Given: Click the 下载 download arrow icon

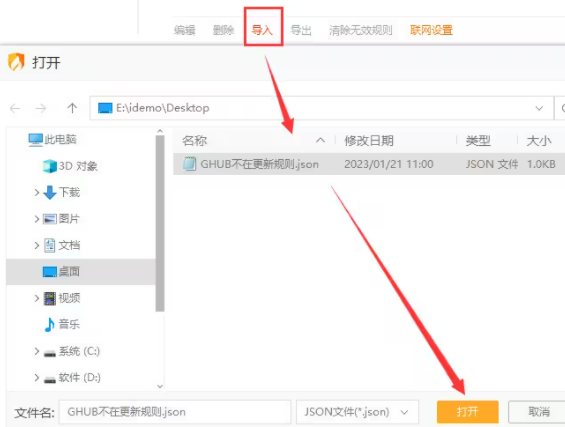Looking at the screenshot, I should [50, 192].
